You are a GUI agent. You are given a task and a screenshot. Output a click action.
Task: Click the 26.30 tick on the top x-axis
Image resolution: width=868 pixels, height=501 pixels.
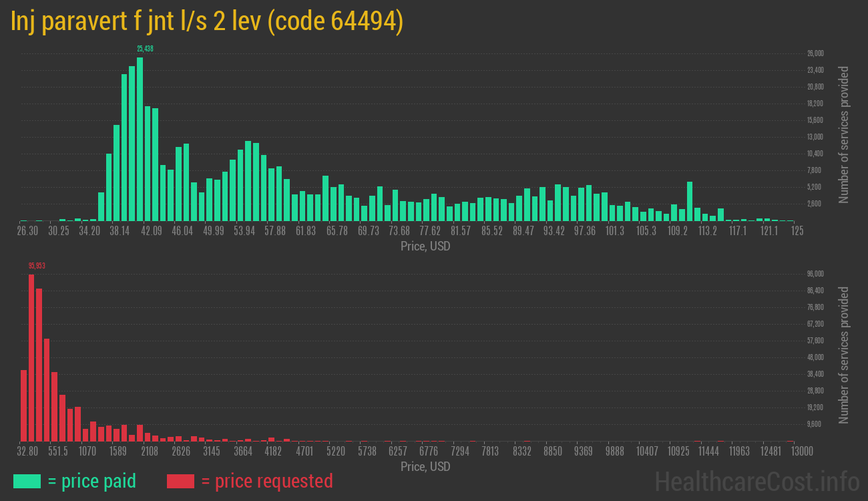[27, 231]
